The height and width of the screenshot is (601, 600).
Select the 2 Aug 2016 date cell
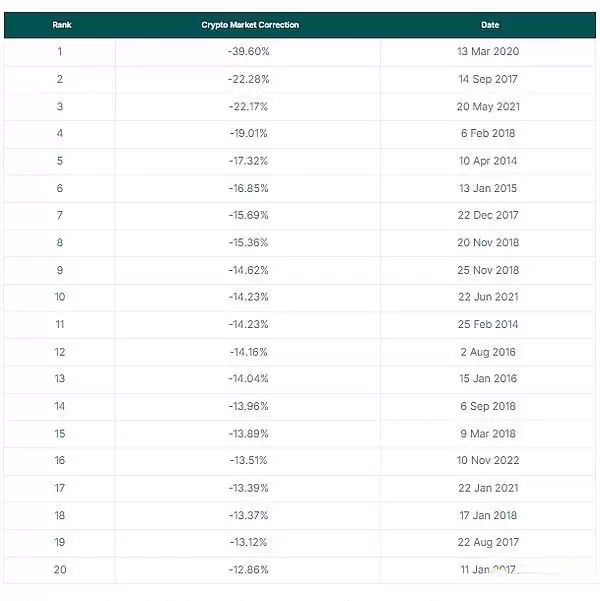pos(489,352)
